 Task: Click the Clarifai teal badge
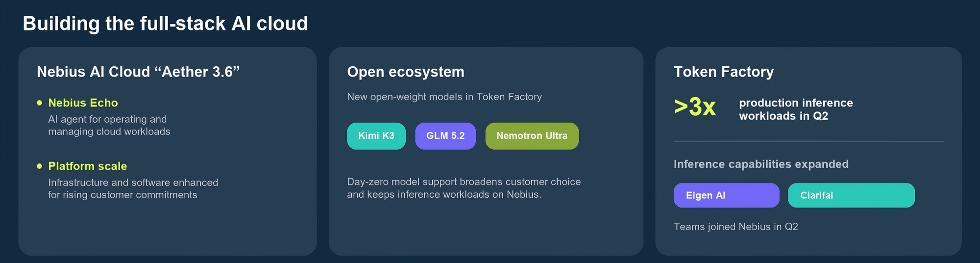851,195
